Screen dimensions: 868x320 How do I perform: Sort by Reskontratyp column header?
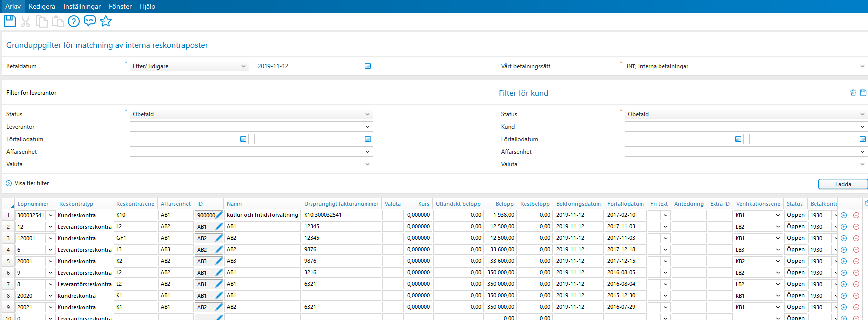pos(85,204)
